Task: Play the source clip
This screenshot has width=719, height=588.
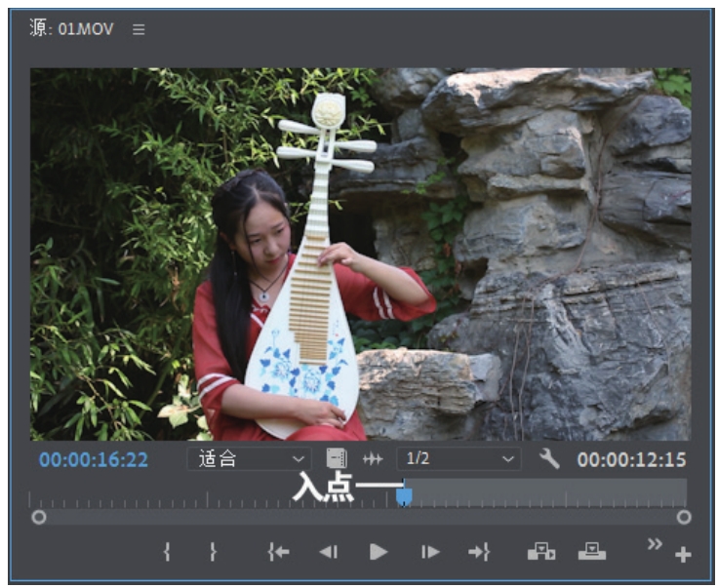Action: coord(379,552)
